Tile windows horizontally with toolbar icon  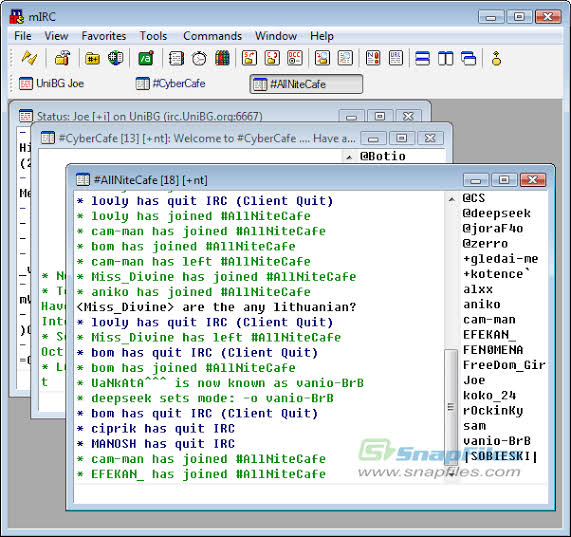[x=423, y=58]
